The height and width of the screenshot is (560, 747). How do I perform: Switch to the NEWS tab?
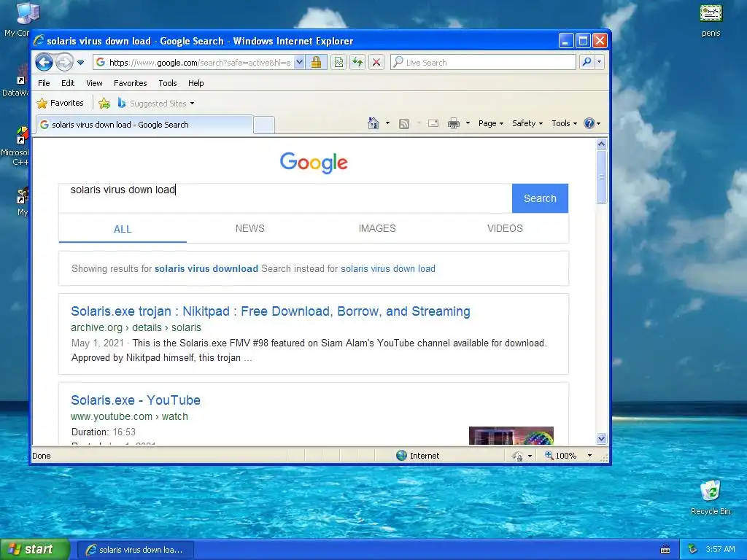(250, 228)
